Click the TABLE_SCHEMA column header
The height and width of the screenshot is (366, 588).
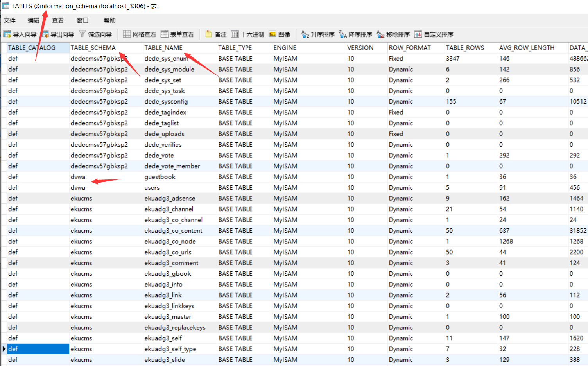[106, 48]
